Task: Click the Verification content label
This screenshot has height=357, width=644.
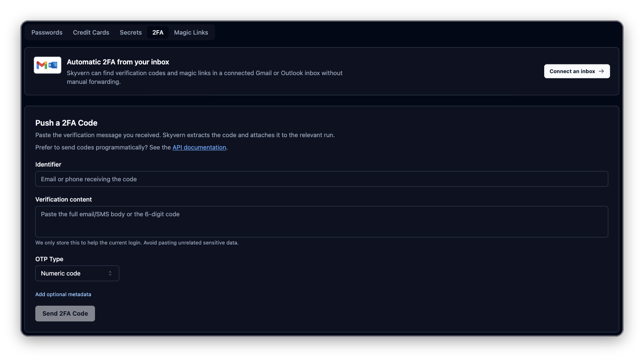Action: tap(64, 200)
